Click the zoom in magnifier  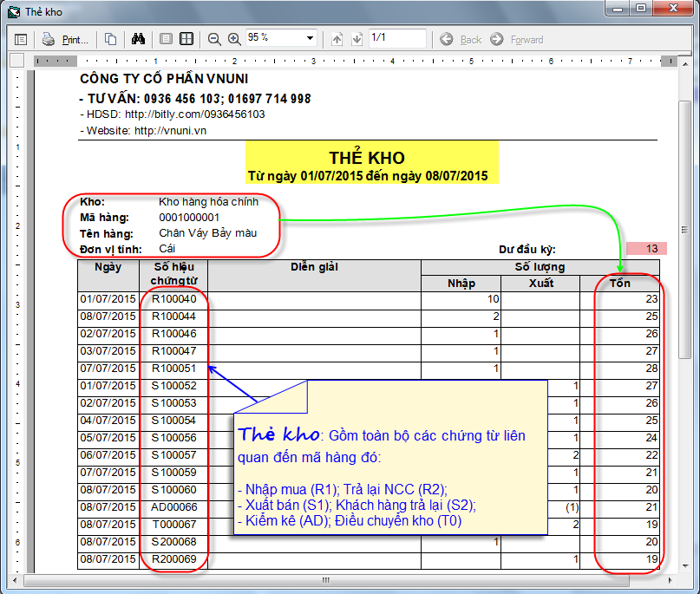(234, 39)
